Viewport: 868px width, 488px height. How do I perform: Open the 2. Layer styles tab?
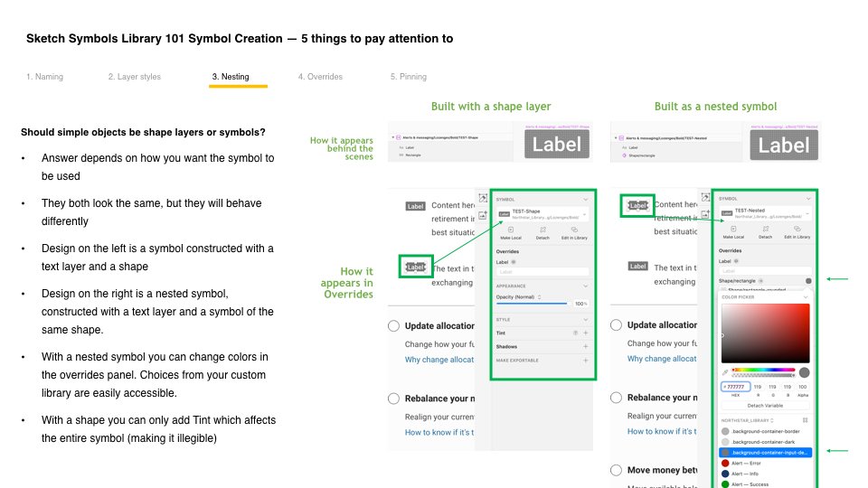135,77
